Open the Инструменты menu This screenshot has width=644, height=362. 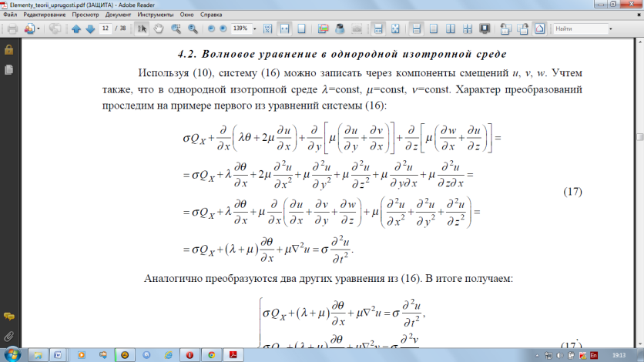[156, 15]
